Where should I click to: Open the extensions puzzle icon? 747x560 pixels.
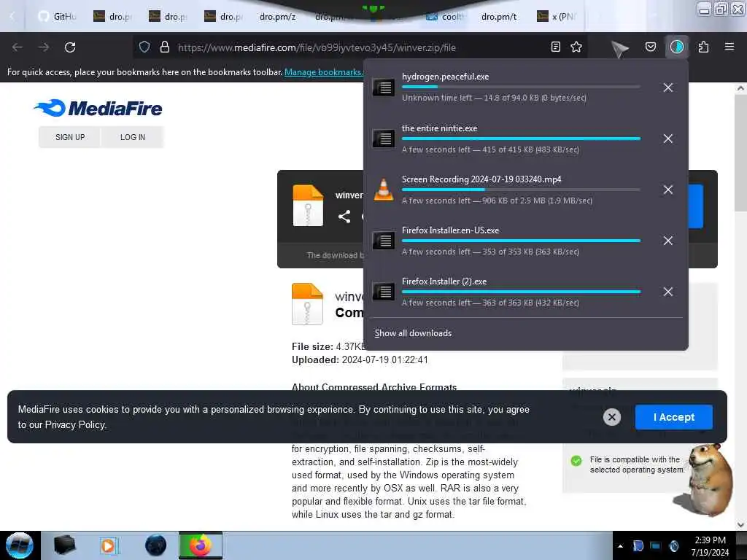click(703, 47)
